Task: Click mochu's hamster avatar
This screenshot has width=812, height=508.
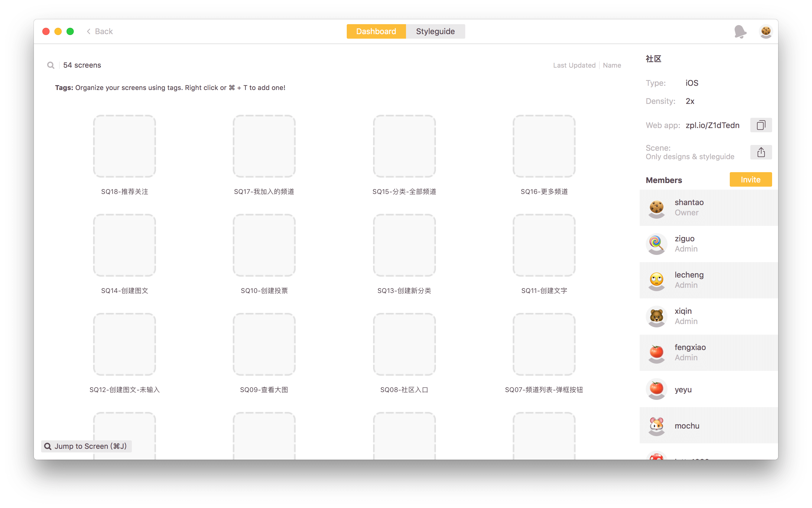Action: coord(656,425)
